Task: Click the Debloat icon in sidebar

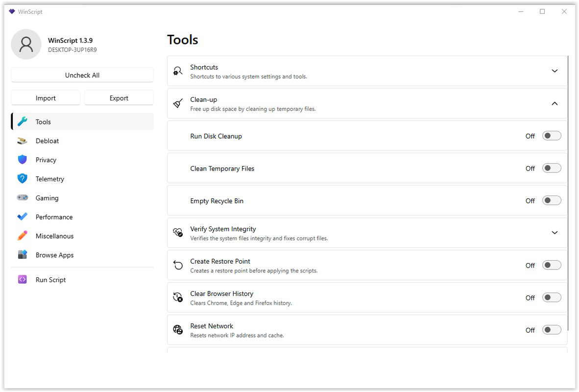Action: point(22,141)
